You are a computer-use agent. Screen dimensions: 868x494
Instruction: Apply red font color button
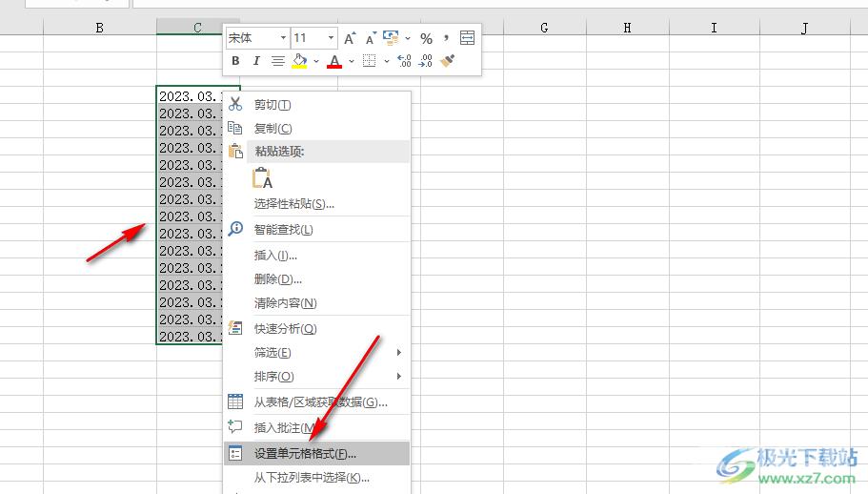tap(334, 61)
